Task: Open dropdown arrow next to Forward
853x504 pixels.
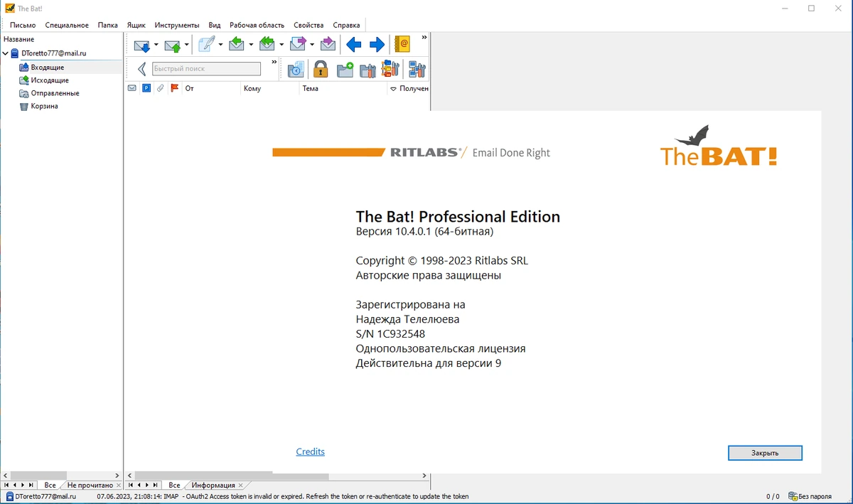Action: (312, 45)
